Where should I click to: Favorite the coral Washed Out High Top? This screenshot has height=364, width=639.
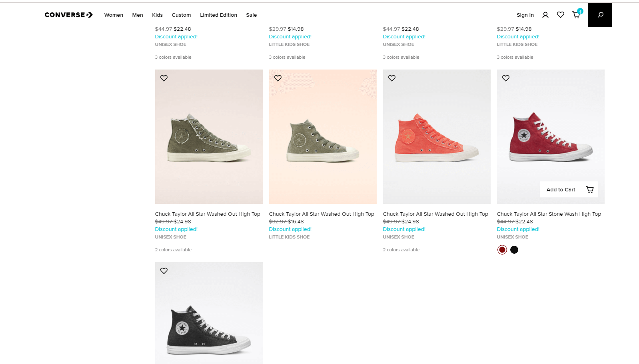click(x=392, y=78)
